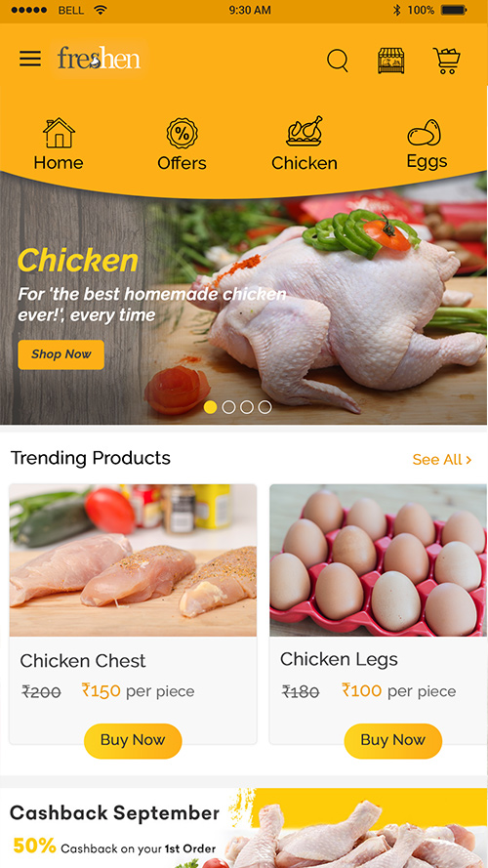View the shopping cart icon
The width and height of the screenshot is (488, 868).
[446, 61]
